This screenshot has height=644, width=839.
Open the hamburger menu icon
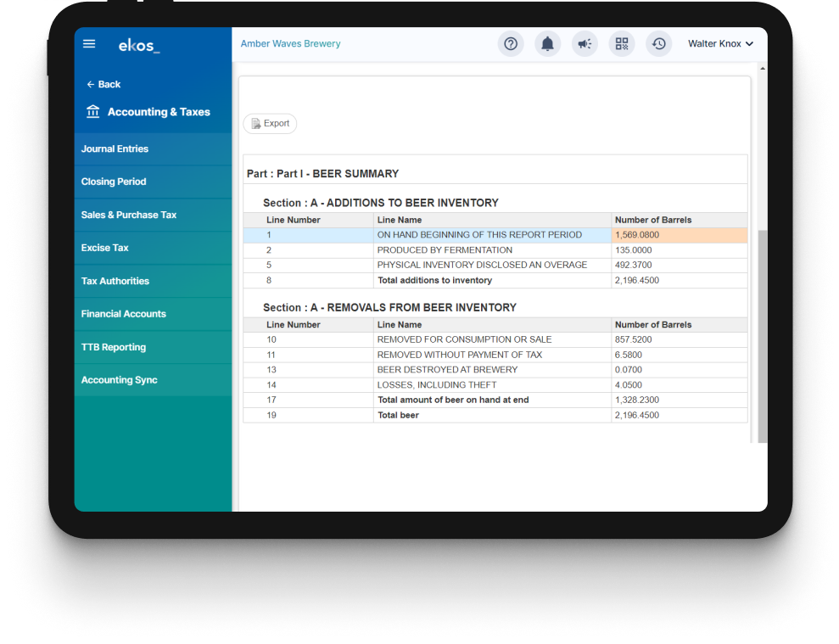[x=89, y=44]
